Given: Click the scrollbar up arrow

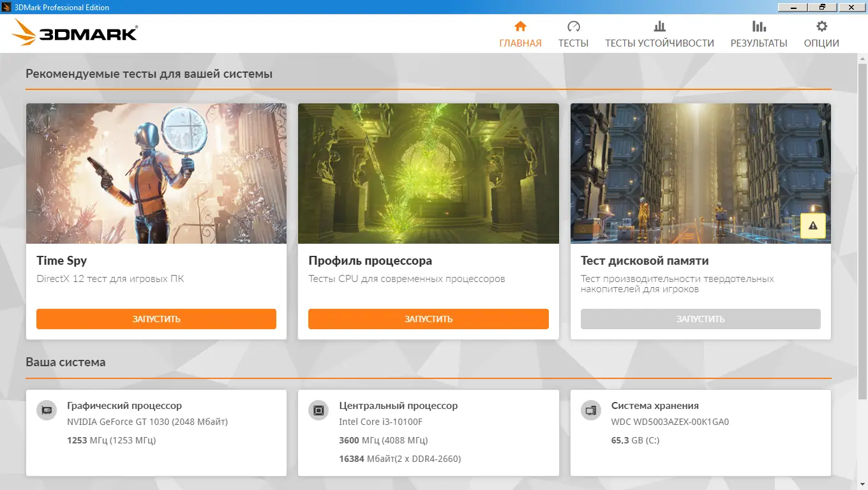Looking at the screenshot, I should point(862,59).
